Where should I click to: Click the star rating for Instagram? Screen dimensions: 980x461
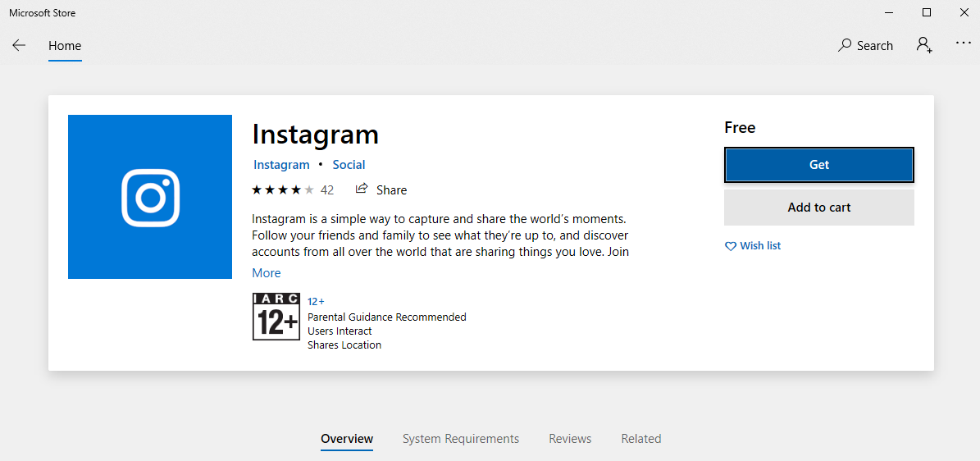pos(283,190)
